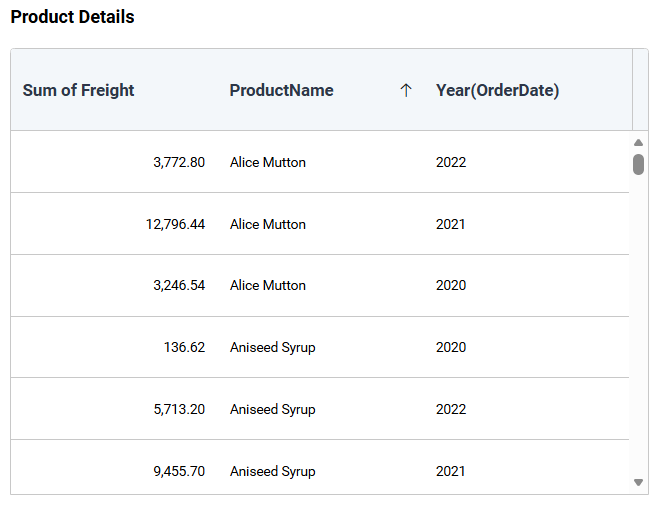Viewport: 662px width, 505px height.
Task: Select the Year(OrderDate) column header
Action: pos(497,90)
